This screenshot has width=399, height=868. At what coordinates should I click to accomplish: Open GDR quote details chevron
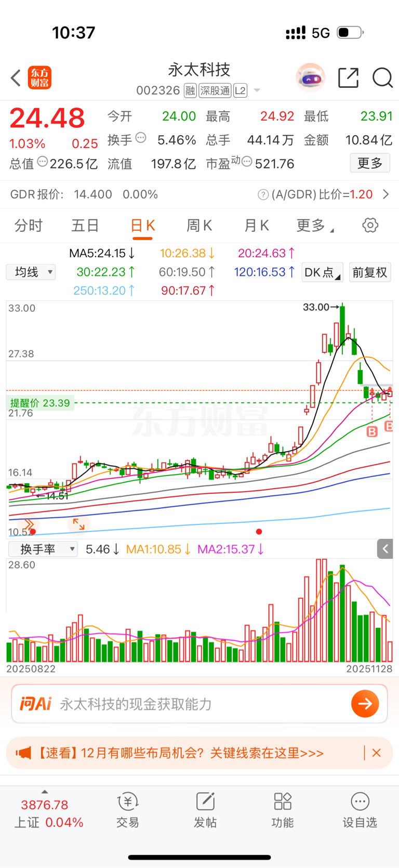point(385,194)
